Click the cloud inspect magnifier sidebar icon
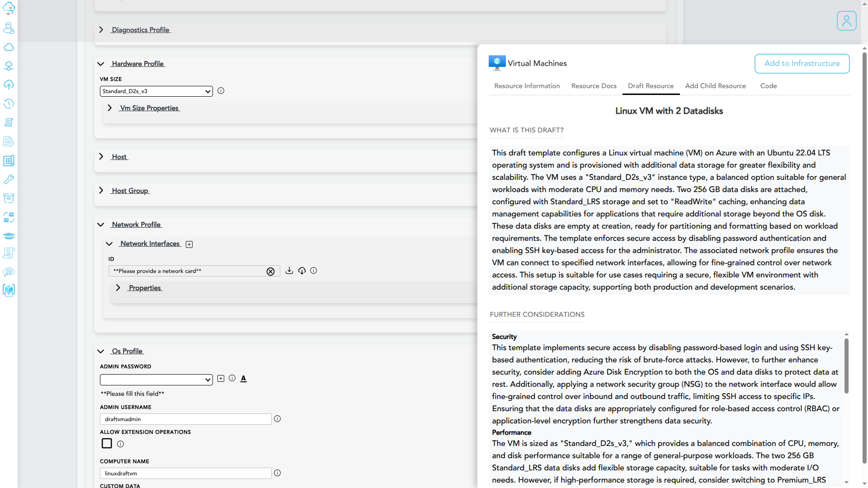The height and width of the screenshot is (488, 868). 9,272
